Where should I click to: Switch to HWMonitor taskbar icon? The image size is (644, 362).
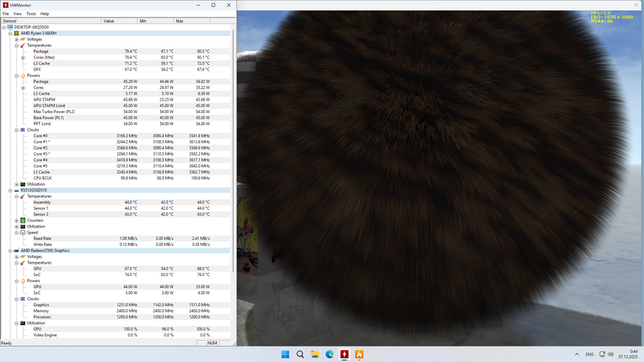[344, 354]
